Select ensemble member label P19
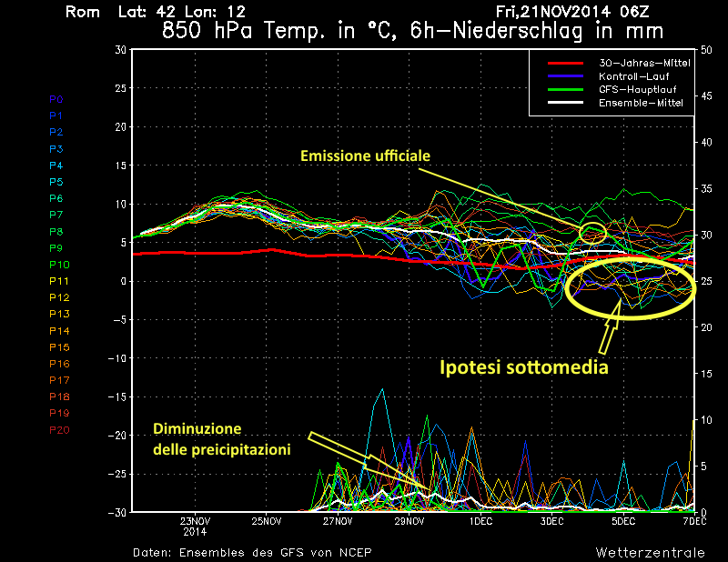This screenshot has height=562, width=728. coord(59,413)
